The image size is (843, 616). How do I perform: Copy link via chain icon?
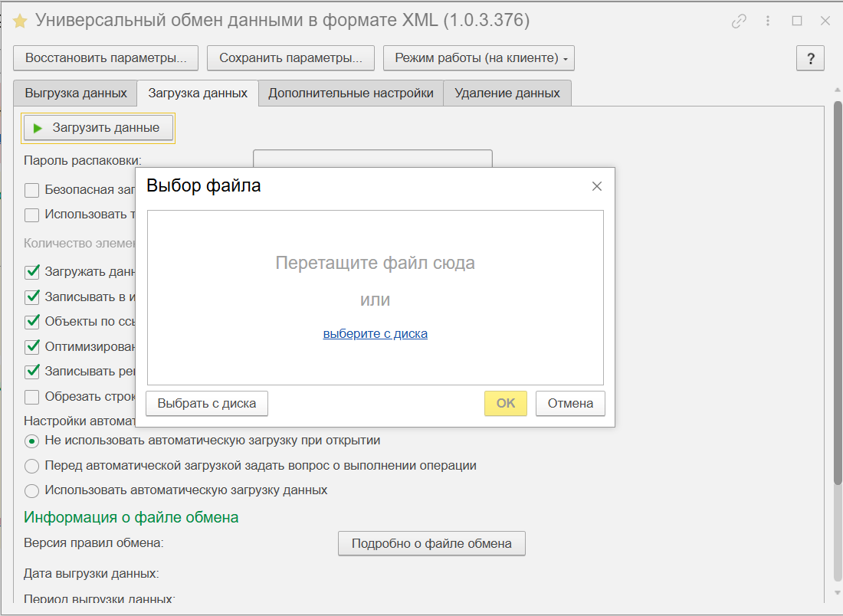click(x=739, y=21)
